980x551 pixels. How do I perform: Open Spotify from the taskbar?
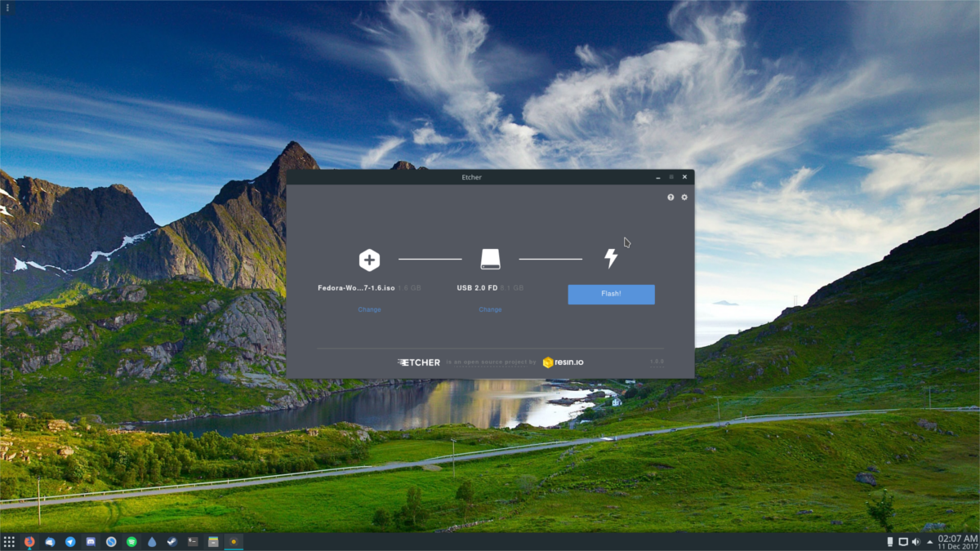(x=131, y=541)
